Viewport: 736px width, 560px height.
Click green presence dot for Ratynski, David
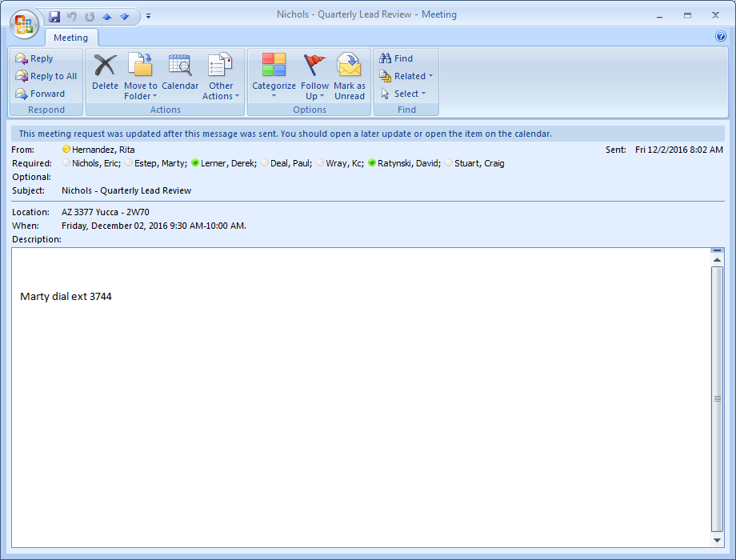click(x=372, y=163)
